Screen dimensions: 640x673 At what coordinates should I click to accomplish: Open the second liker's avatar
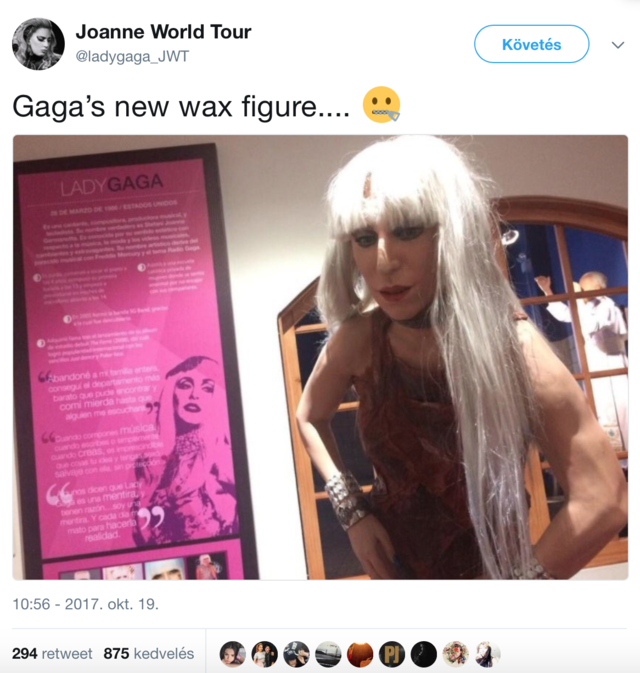click(x=264, y=654)
